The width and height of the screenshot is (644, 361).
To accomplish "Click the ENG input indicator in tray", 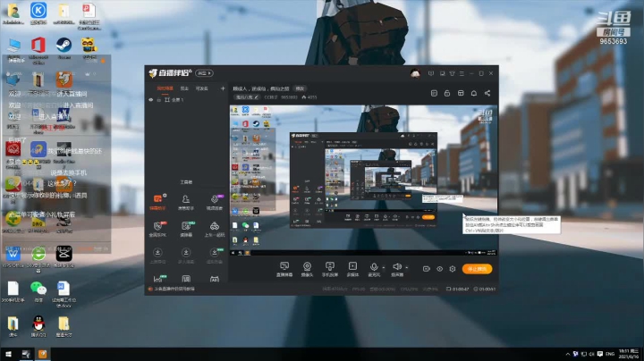I will coord(610,354).
